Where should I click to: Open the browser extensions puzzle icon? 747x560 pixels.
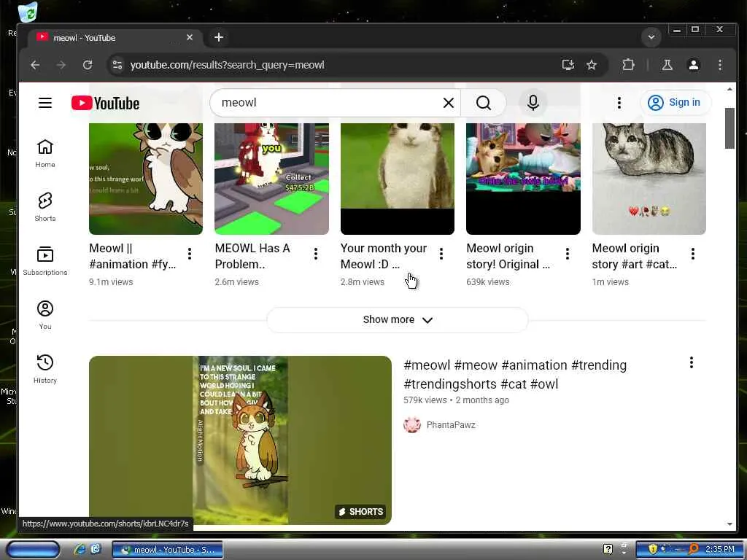[x=628, y=65]
